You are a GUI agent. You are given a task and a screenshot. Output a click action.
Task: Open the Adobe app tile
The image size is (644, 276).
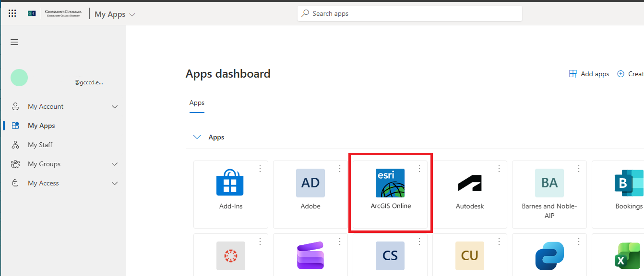[x=310, y=183]
